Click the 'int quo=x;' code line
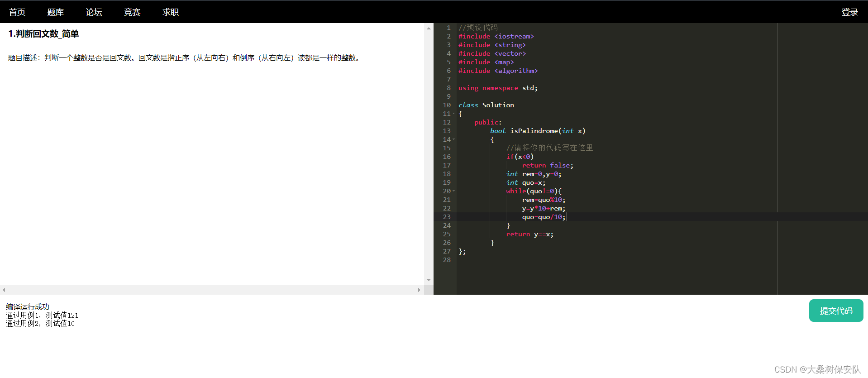The width and height of the screenshot is (868, 378). [526, 182]
